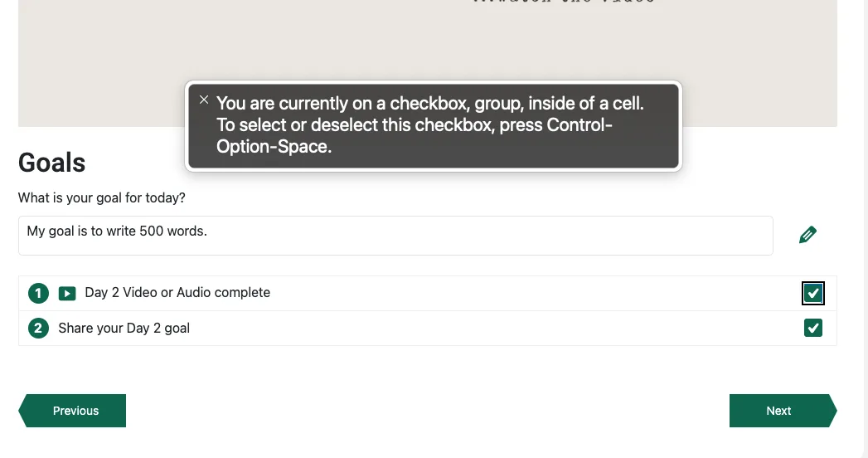Click the green pencil edit icon

click(807, 235)
